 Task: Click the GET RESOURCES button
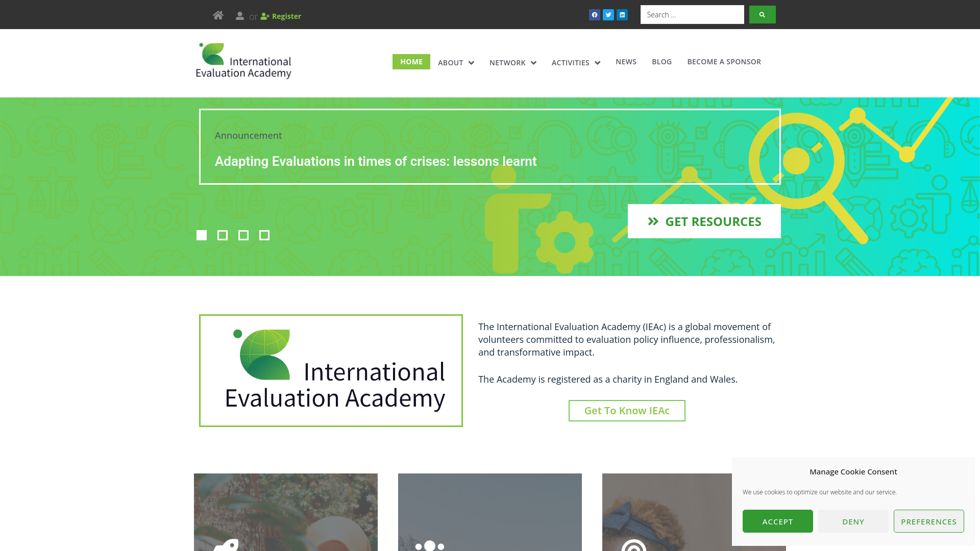pyautogui.click(x=704, y=221)
